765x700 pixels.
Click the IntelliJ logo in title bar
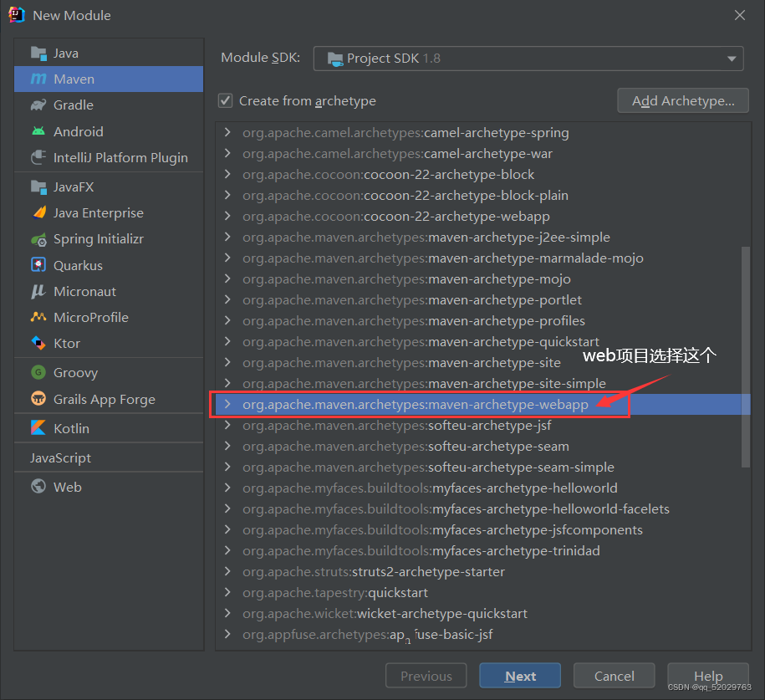[x=16, y=15]
